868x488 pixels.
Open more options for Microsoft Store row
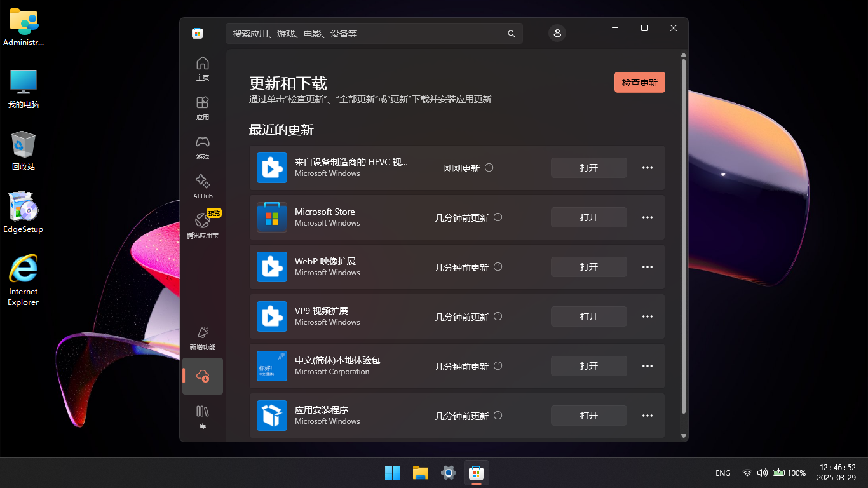648,217
